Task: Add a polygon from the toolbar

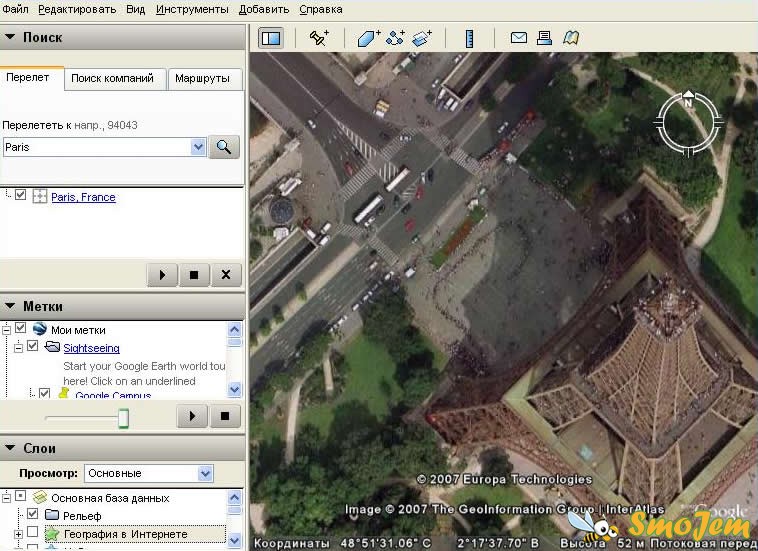Action: pos(369,38)
